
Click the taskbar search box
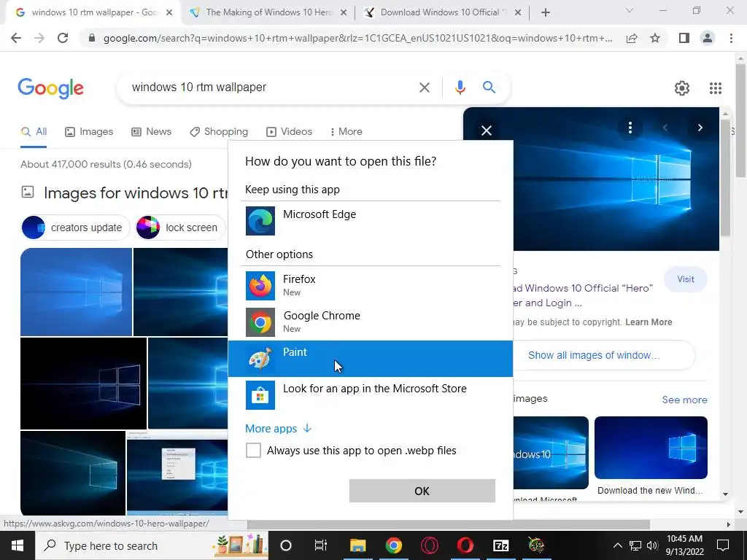(152, 545)
